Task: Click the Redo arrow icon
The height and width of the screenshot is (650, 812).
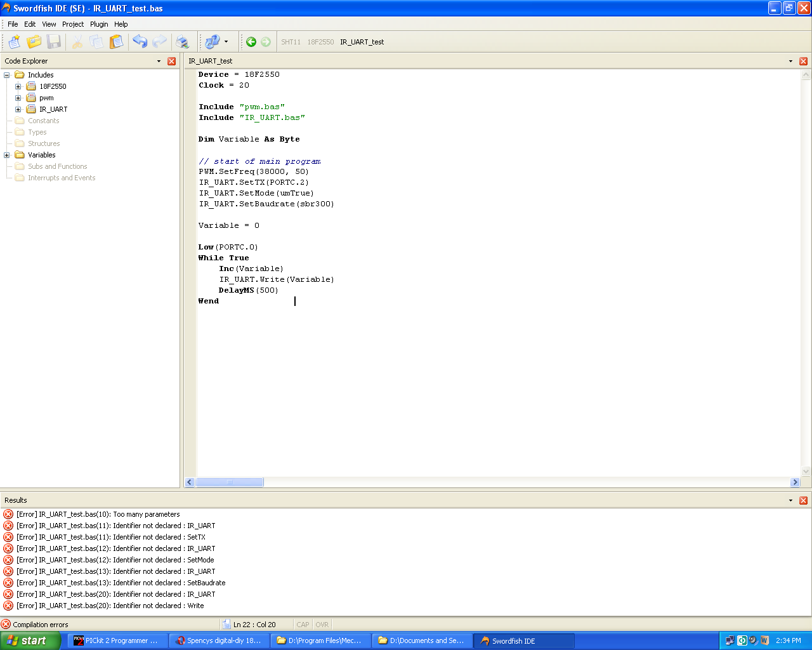Action: coord(159,42)
